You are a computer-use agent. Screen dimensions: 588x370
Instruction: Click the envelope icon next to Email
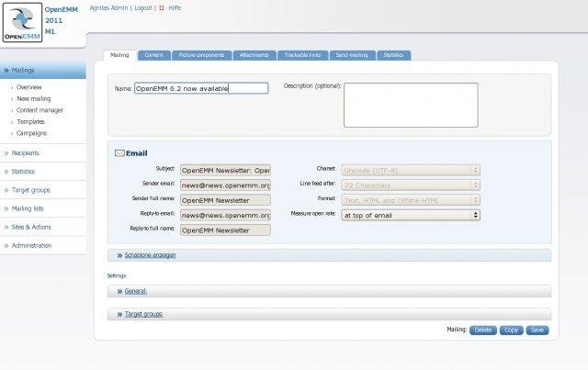(x=119, y=153)
